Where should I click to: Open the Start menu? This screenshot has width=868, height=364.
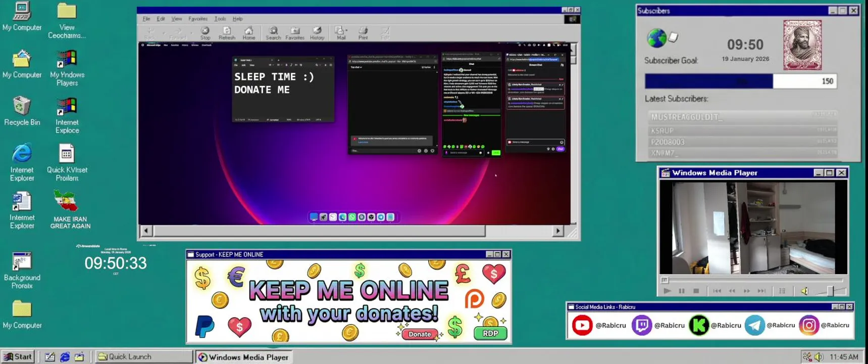(18, 356)
